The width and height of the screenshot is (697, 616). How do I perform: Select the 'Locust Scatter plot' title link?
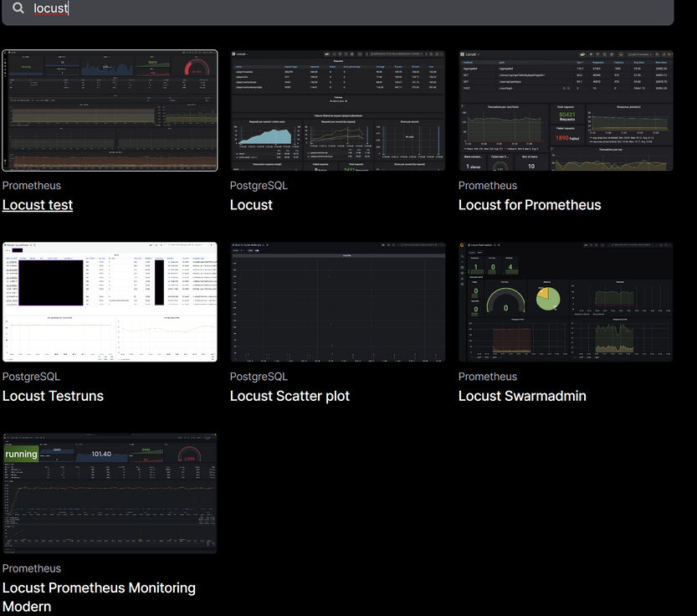click(x=290, y=396)
